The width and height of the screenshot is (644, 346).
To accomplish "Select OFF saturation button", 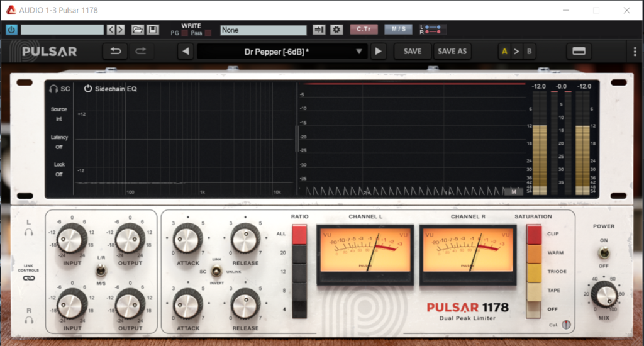I will [534, 310].
